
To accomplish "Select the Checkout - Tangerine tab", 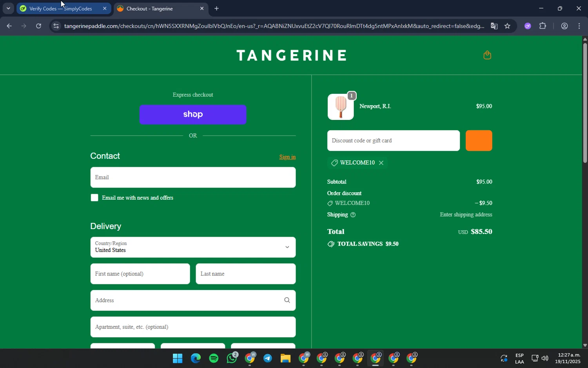I will click(x=161, y=9).
